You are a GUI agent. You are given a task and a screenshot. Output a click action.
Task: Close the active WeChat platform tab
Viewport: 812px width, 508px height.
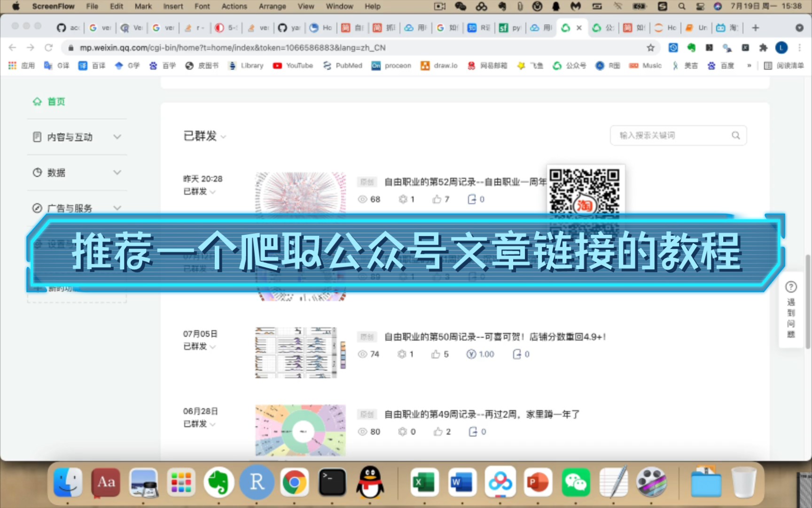pyautogui.click(x=579, y=28)
